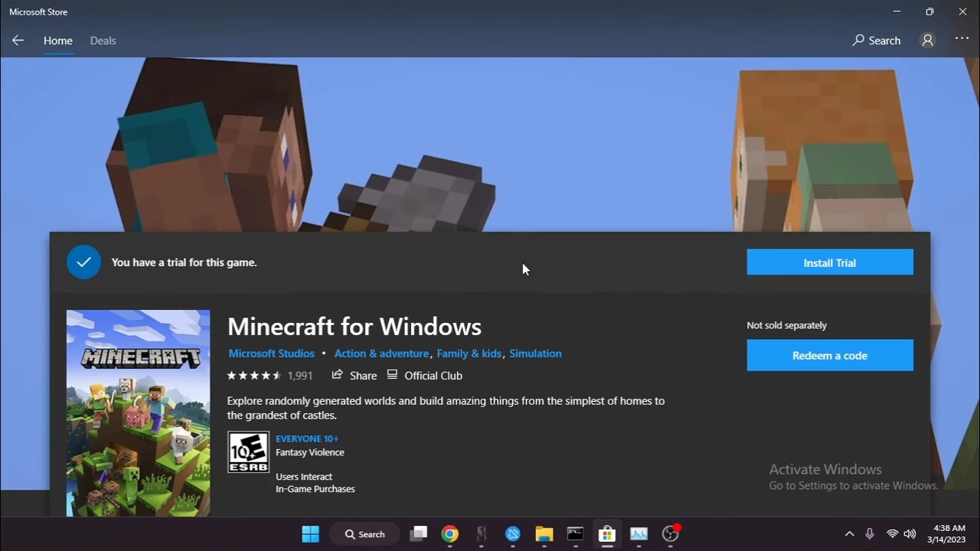
Task: Open the blue round taskbar app icon
Action: click(x=513, y=534)
